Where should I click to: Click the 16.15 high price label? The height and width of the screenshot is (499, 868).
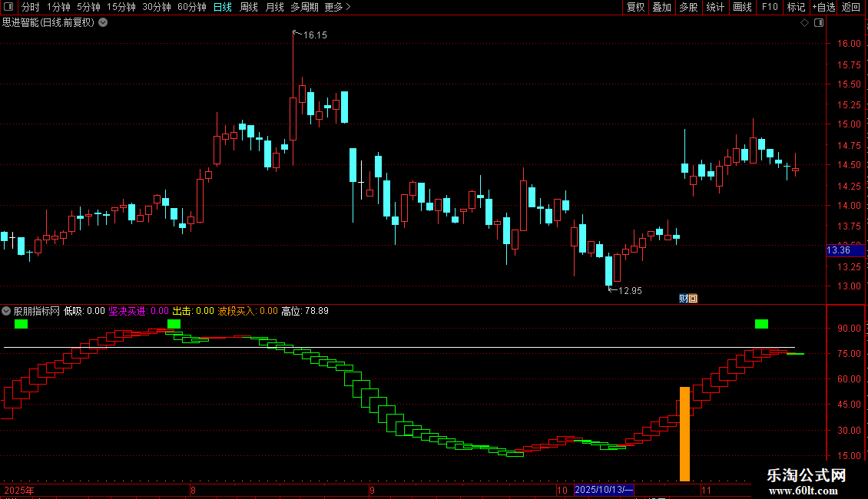315,35
